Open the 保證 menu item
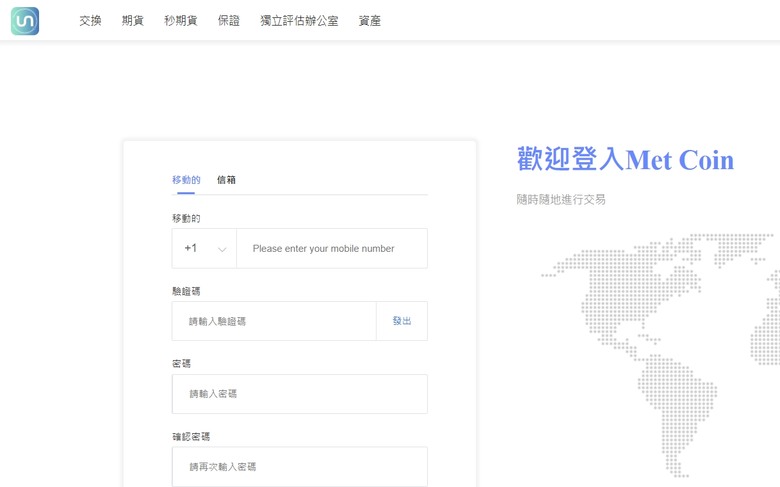Screen dimensions: 780x487 click(229, 21)
